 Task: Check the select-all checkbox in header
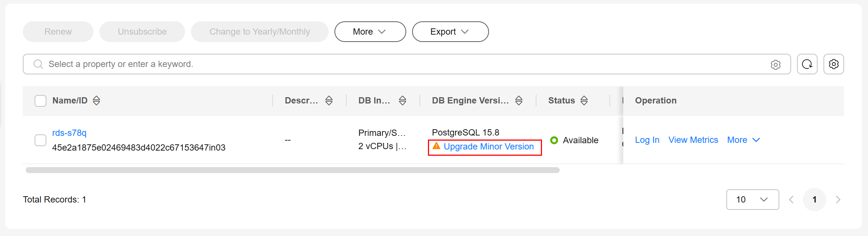[x=40, y=101]
